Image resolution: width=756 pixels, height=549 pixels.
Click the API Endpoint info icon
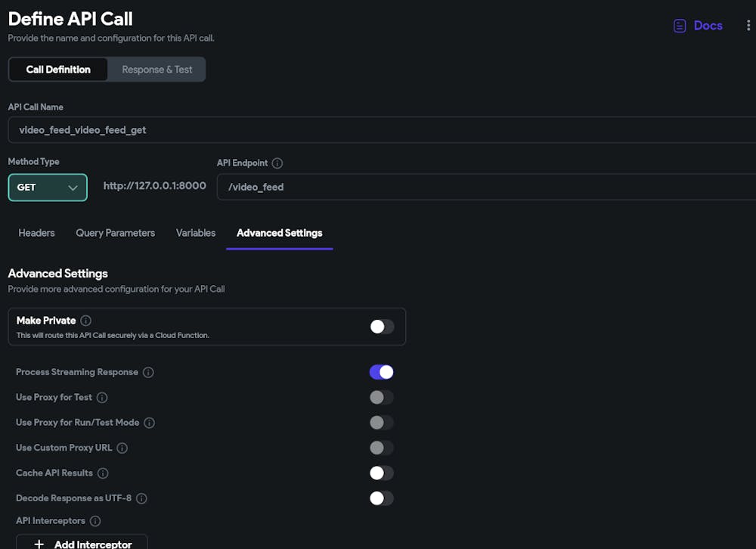point(277,163)
